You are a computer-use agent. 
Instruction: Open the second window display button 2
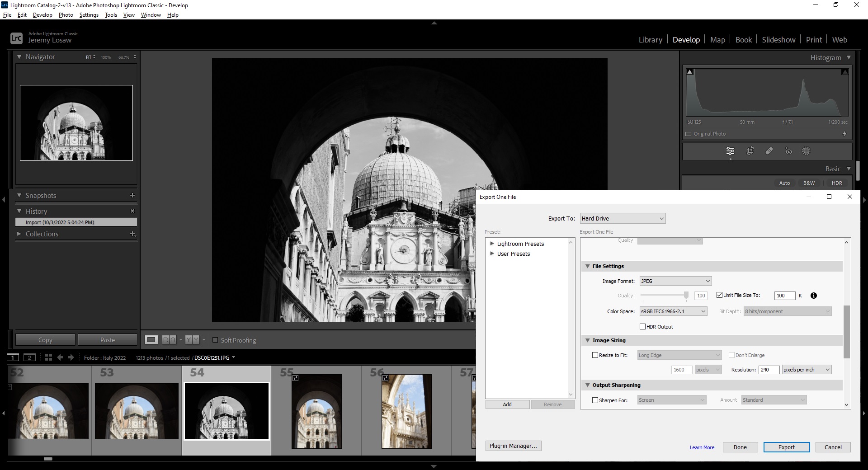coord(29,357)
